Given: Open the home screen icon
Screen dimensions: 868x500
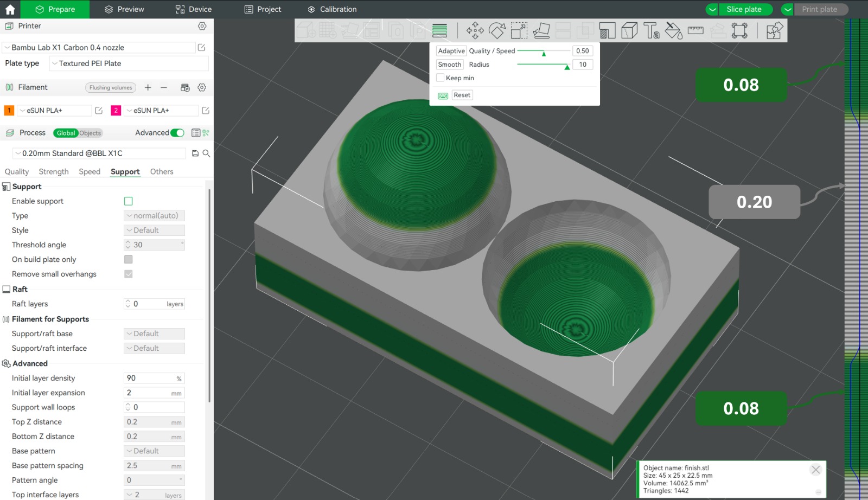Looking at the screenshot, I should [10, 9].
